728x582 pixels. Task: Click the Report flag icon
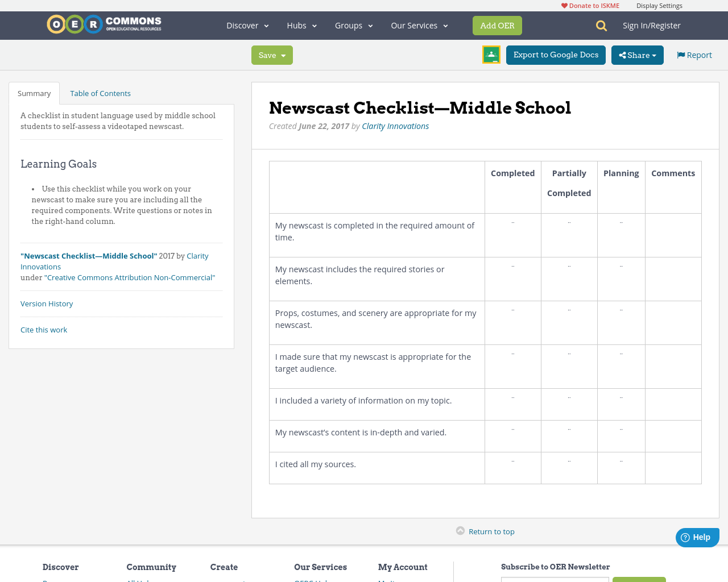tap(681, 54)
